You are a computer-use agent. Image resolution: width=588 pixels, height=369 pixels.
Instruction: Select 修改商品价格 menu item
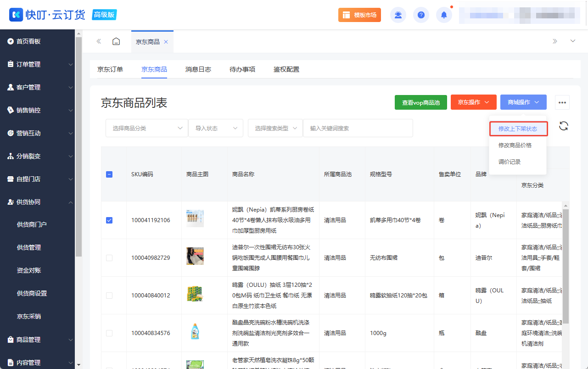(515, 145)
